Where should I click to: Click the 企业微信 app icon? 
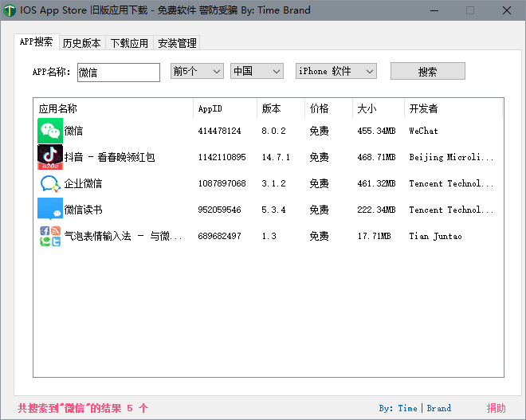[x=50, y=183]
